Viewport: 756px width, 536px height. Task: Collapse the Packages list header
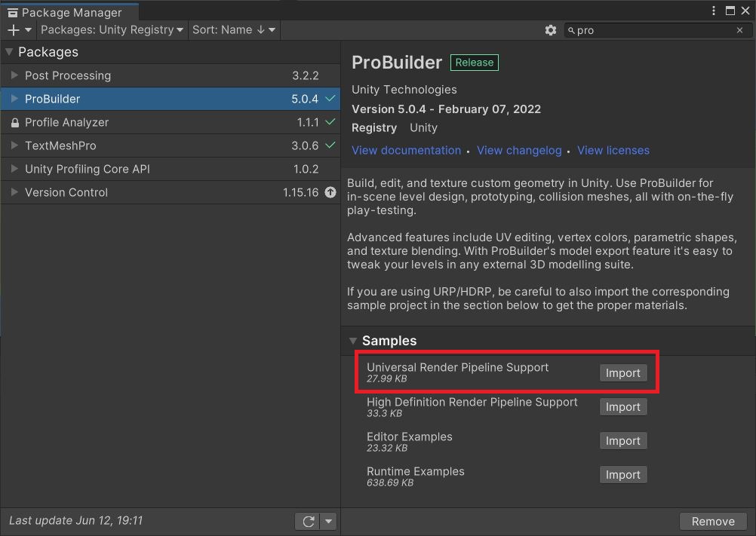click(x=9, y=52)
